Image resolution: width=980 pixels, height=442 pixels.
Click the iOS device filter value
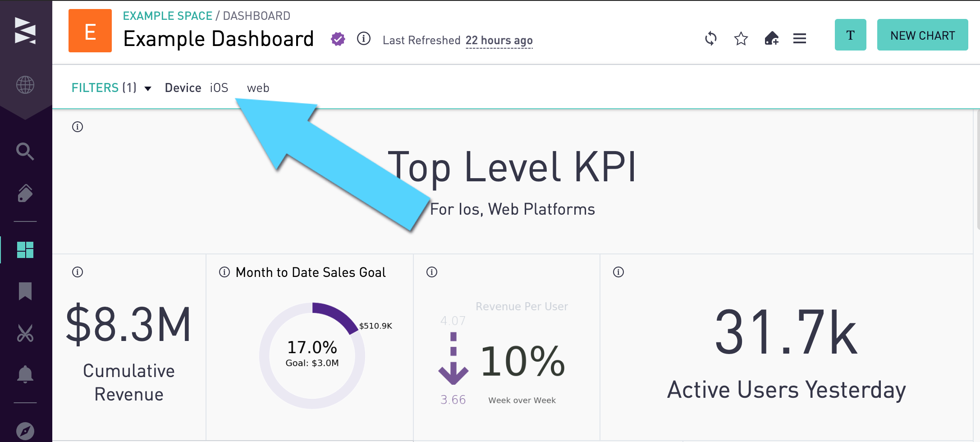click(x=219, y=88)
